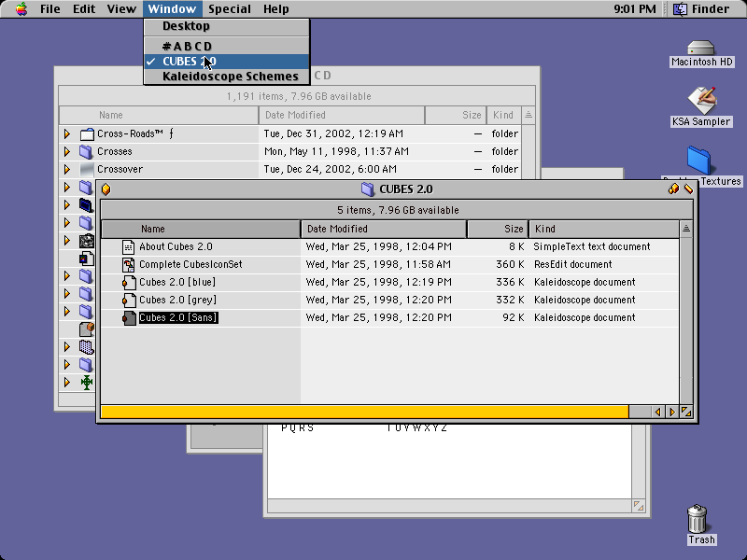Expand the Crossover folder
Viewport: 747px width, 560px height.
(x=67, y=169)
